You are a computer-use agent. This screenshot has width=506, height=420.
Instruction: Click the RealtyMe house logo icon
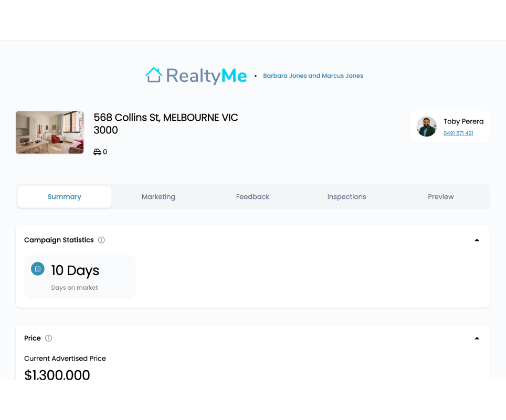pyautogui.click(x=154, y=75)
